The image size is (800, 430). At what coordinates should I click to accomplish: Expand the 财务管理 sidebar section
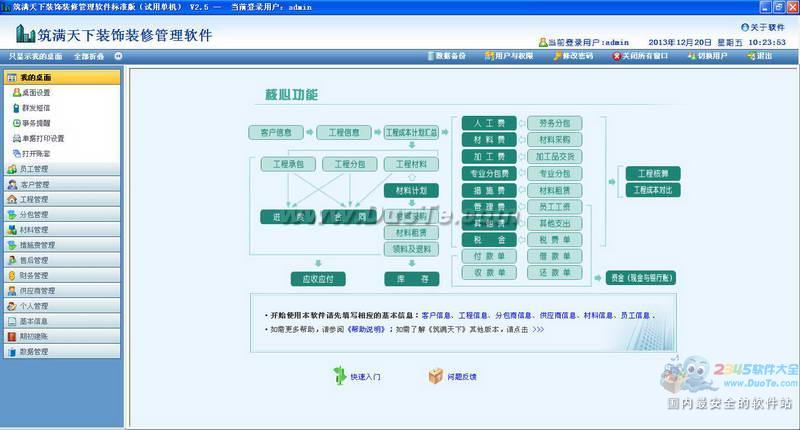62,275
